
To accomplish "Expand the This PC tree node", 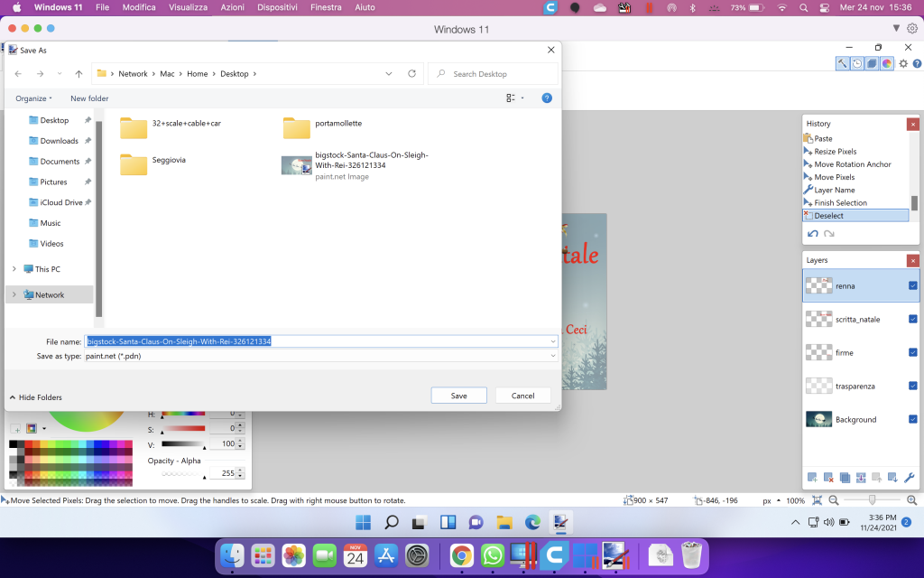I will tap(14, 269).
